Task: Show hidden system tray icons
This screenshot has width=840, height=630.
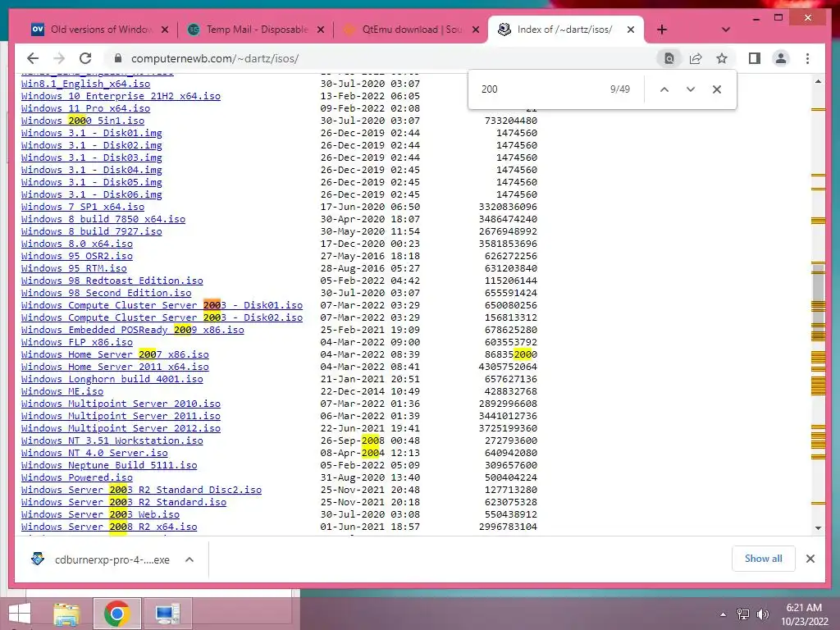Action: (724, 614)
